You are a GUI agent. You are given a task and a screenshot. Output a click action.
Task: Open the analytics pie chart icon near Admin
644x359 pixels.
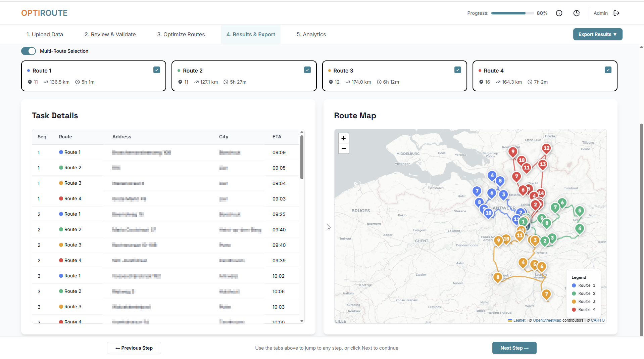click(x=577, y=13)
